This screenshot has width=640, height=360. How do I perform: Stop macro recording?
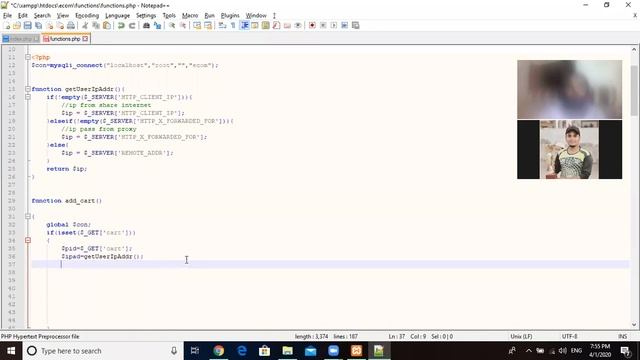pos(323,25)
